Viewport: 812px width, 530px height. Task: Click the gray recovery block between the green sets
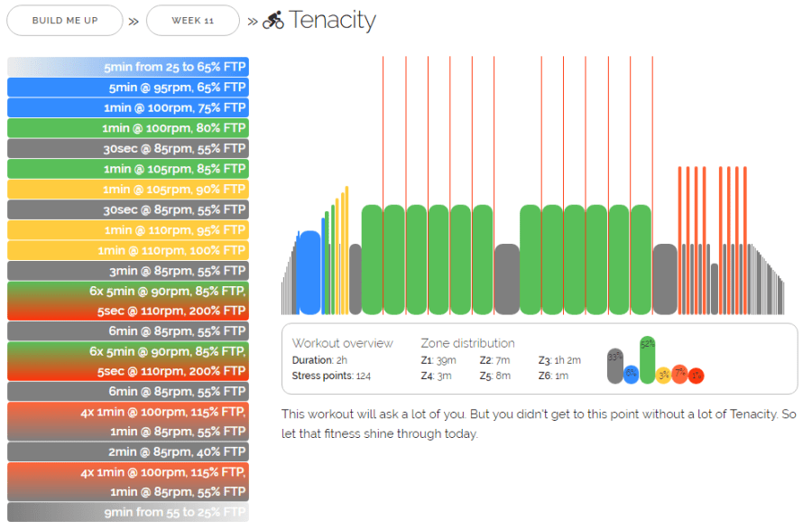click(x=506, y=279)
